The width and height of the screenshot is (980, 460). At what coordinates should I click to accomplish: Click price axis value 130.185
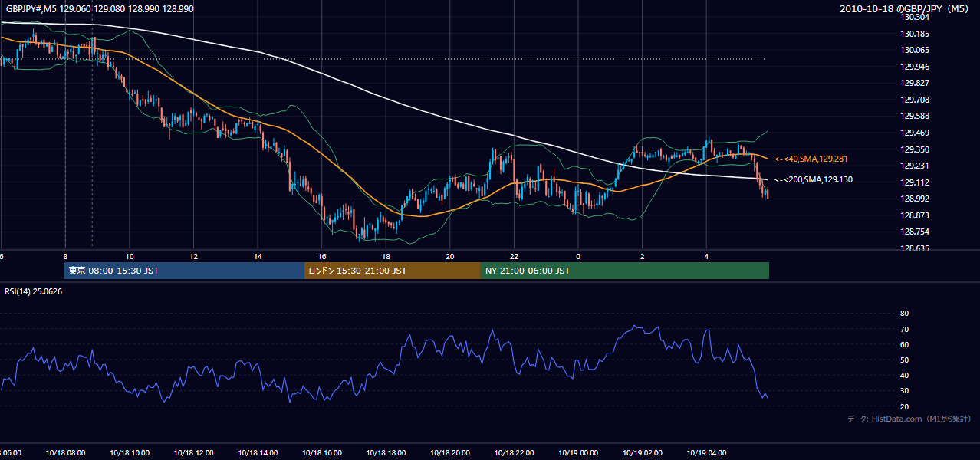(915, 34)
